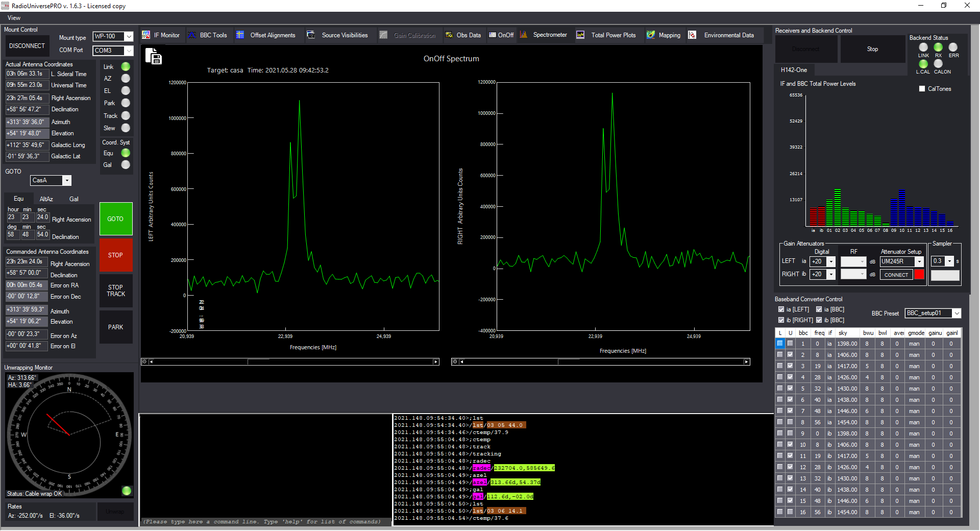Switch to the Gal GOTO tab
This screenshot has height=531, width=980.
coord(74,199)
